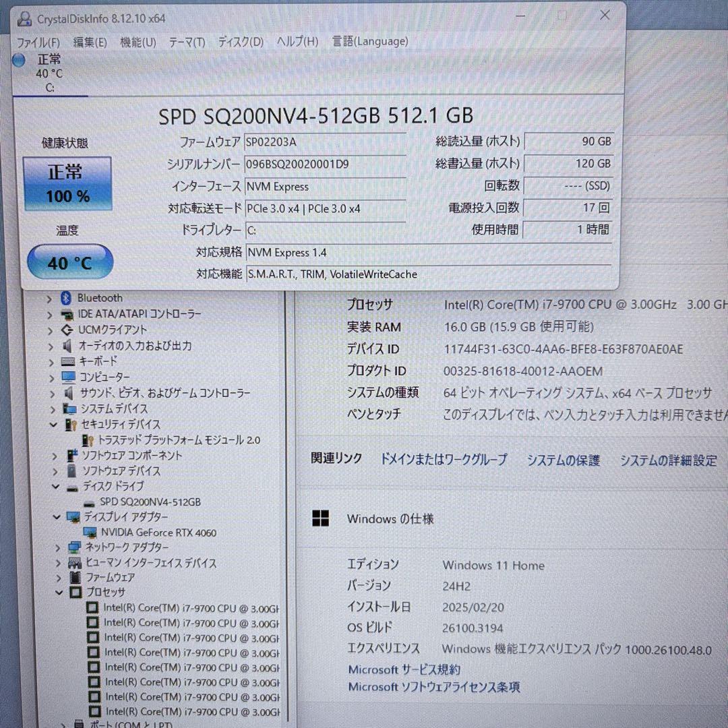The image size is (728, 728).
Task: Click the ソフトウェア コンポーネント icon
Action: click(72, 456)
